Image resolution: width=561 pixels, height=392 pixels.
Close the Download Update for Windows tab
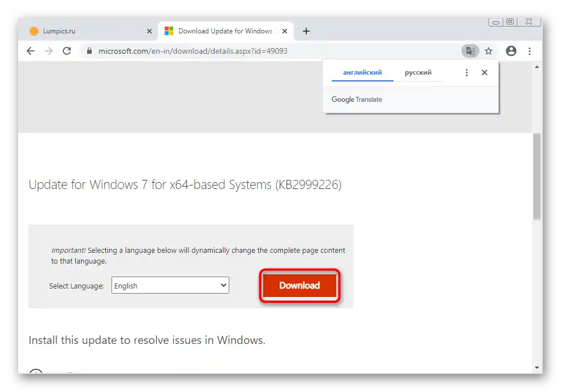[284, 31]
